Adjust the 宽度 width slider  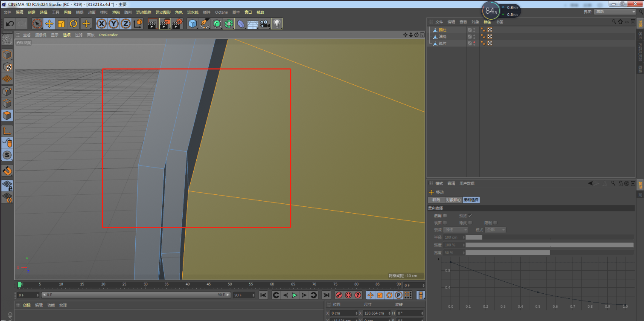[x=549, y=253]
